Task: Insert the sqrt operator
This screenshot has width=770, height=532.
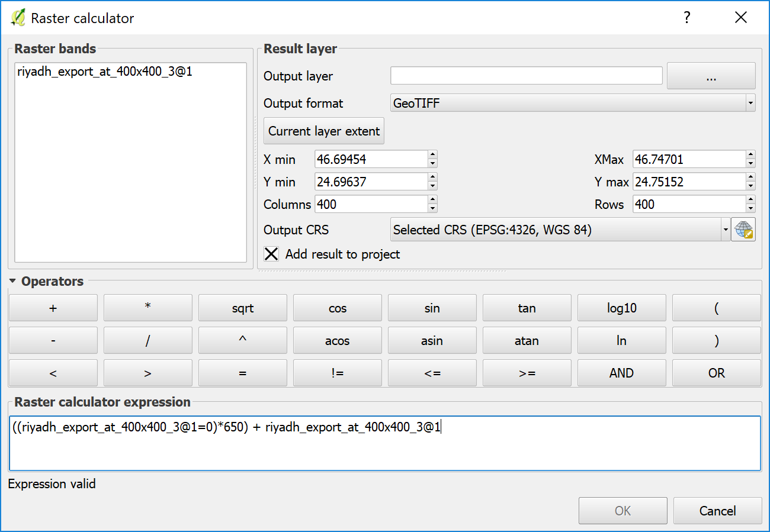Action: pyautogui.click(x=242, y=308)
